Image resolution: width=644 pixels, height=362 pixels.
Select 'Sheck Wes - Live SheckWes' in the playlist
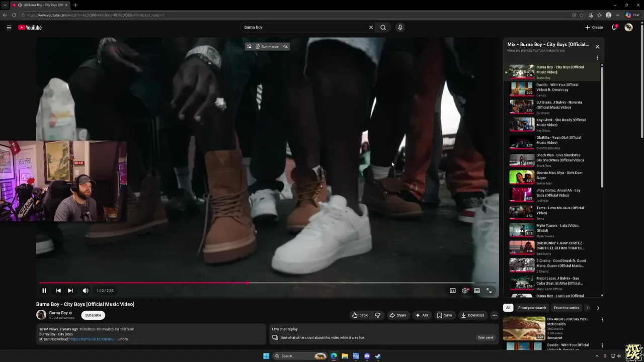click(x=552, y=159)
